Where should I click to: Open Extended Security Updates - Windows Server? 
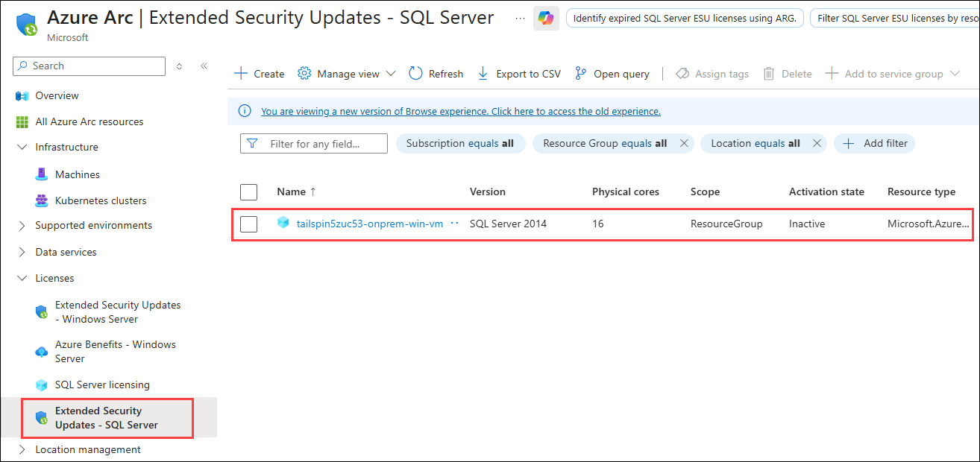(x=117, y=311)
